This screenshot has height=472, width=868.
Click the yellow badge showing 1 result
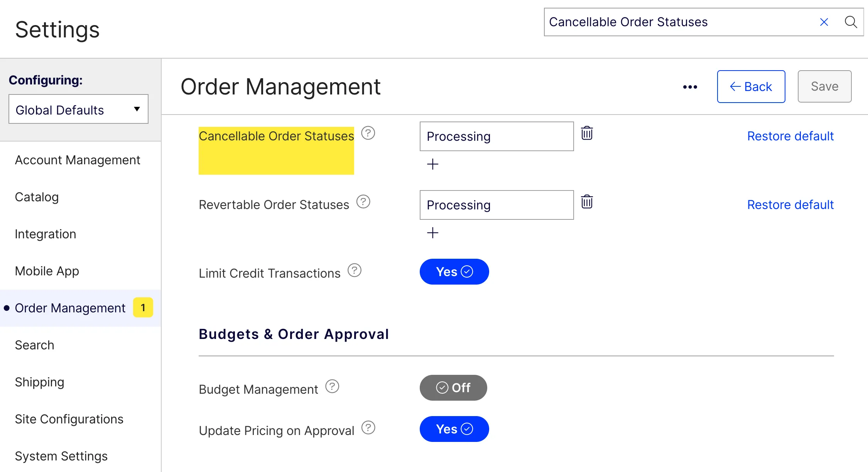[143, 308]
